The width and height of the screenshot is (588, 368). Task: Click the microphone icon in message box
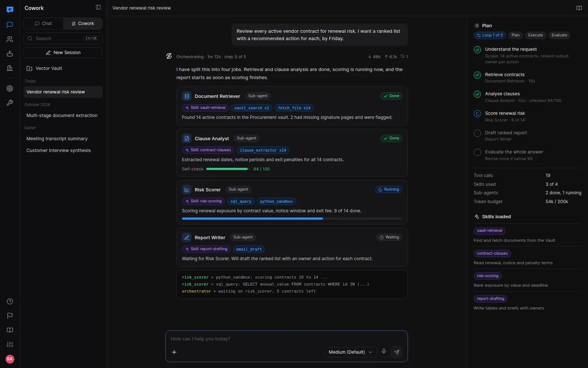pyautogui.click(x=384, y=352)
